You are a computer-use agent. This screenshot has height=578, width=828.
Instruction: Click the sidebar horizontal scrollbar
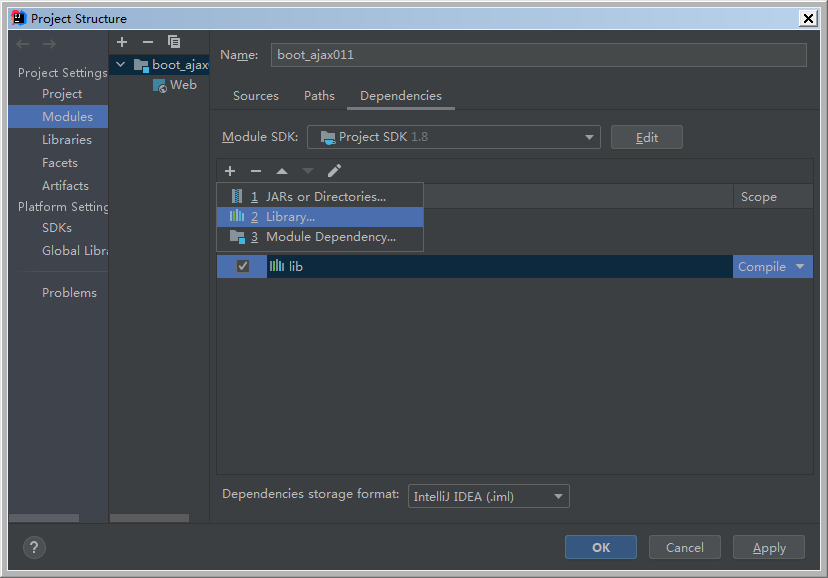[x=44, y=518]
